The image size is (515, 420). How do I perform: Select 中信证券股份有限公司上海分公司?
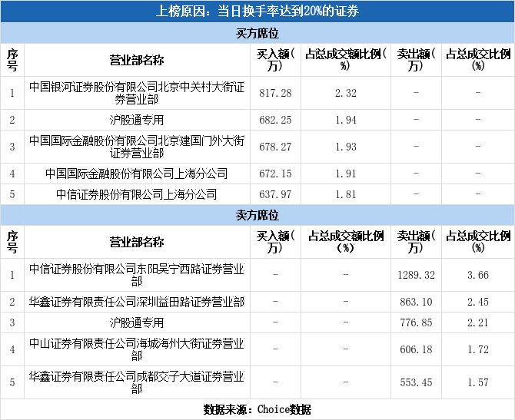click(137, 194)
